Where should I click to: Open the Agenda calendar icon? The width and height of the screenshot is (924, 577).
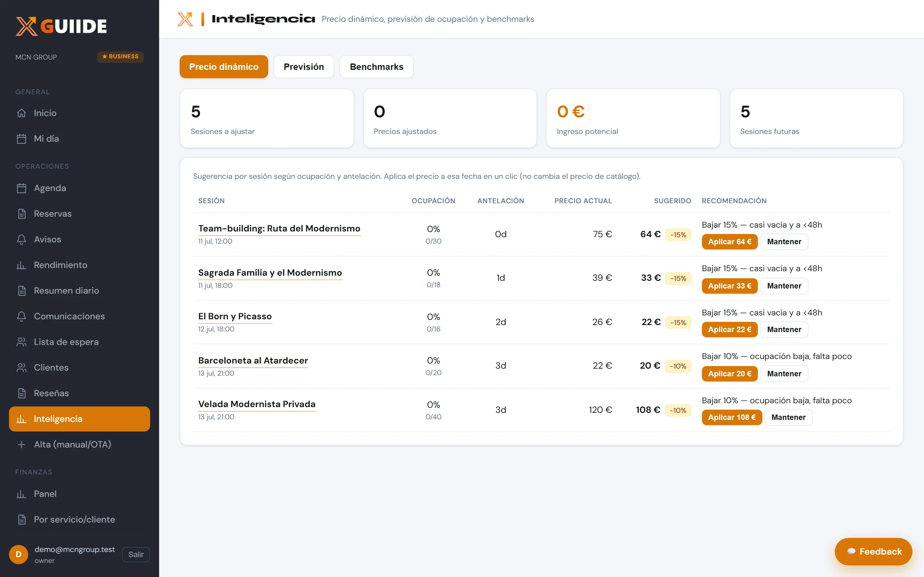(x=21, y=188)
